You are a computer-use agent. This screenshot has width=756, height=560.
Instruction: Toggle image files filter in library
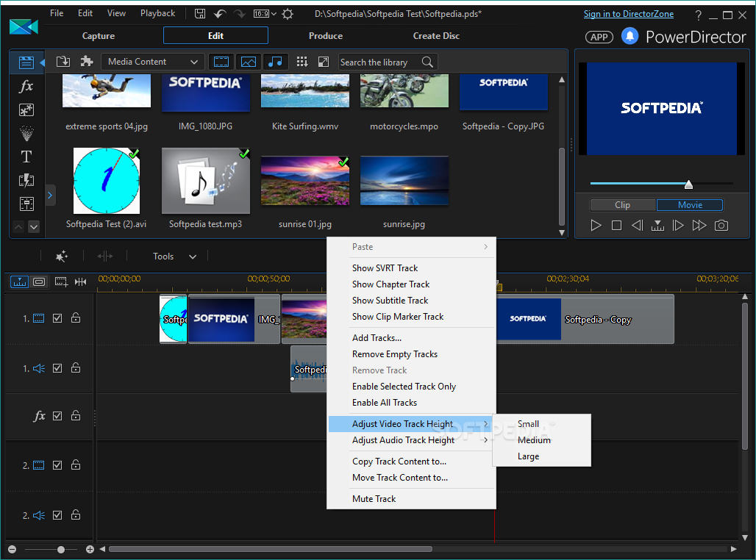[249, 62]
